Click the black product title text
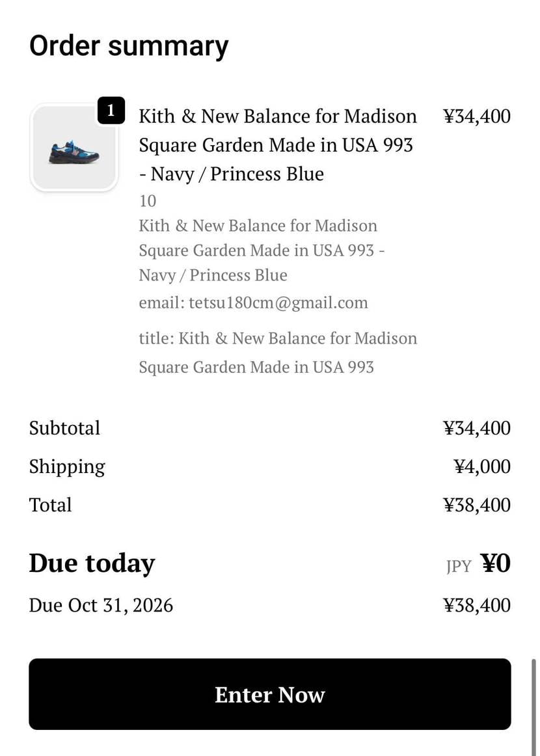The width and height of the screenshot is (540, 756). pyautogui.click(x=277, y=144)
